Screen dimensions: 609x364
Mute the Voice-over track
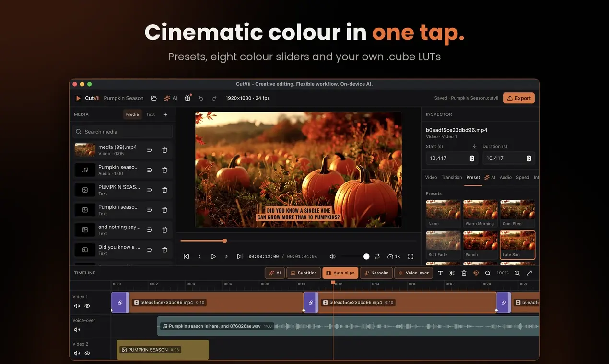coord(77,330)
